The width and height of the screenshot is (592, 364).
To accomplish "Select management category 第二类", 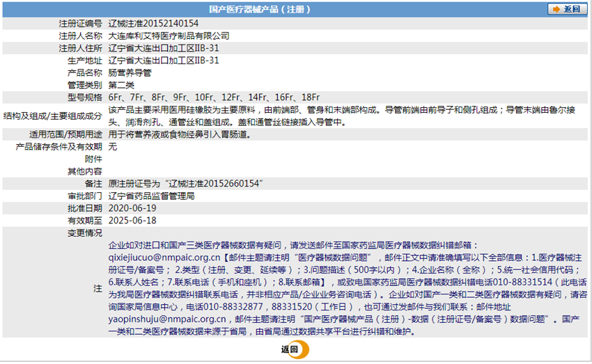I will click(x=121, y=85).
